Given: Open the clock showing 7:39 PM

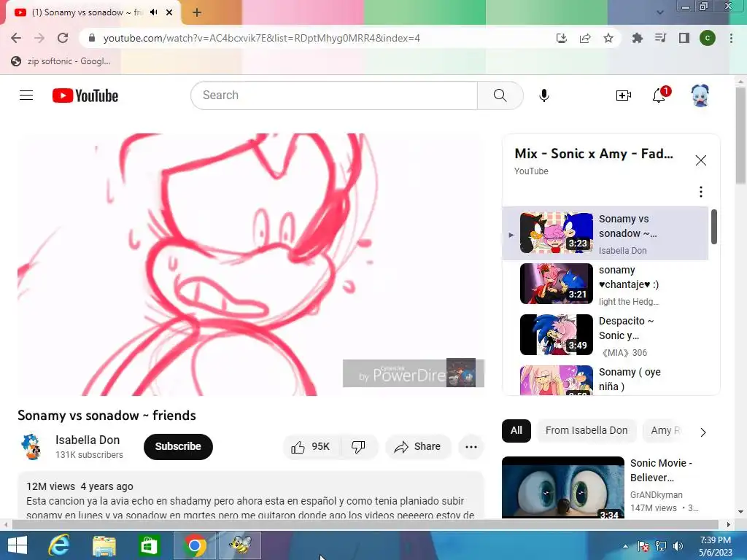Looking at the screenshot, I should point(715,546).
